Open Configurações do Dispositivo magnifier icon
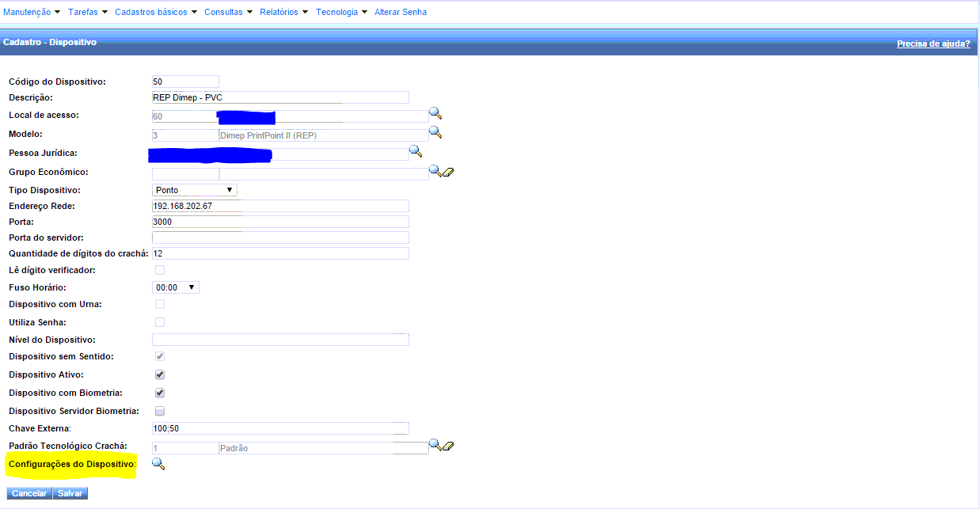 point(158,465)
